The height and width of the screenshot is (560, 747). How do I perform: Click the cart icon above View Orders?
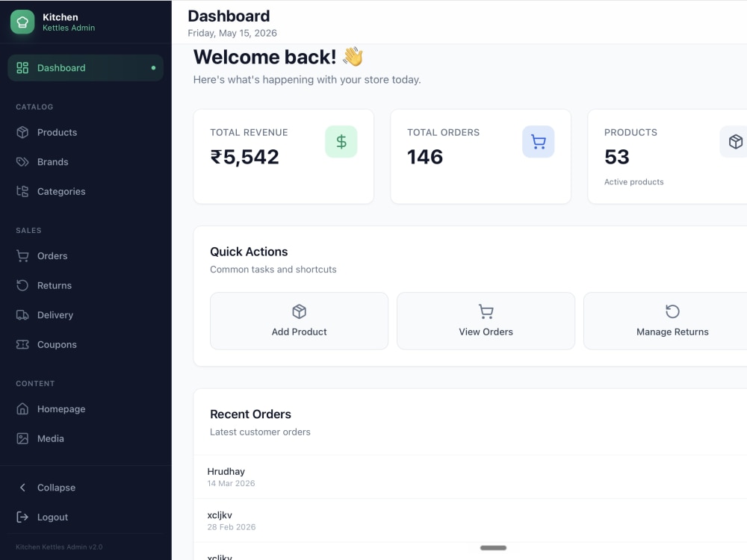(486, 311)
